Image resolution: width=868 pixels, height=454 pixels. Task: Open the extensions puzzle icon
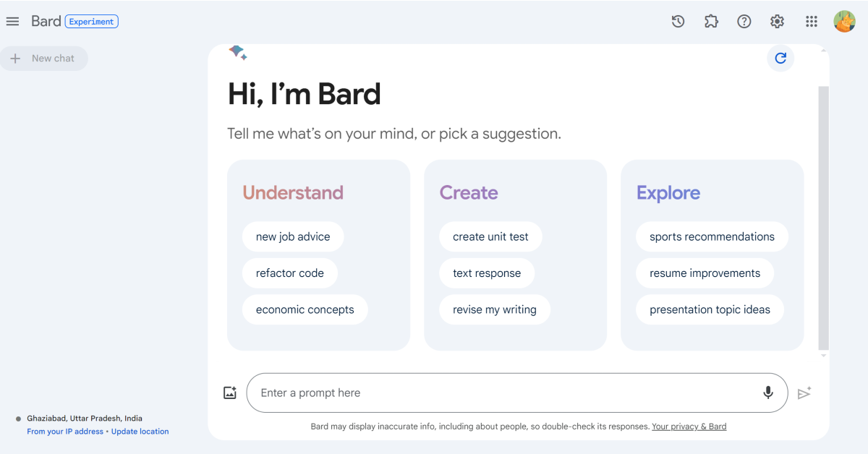click(711, 22)
